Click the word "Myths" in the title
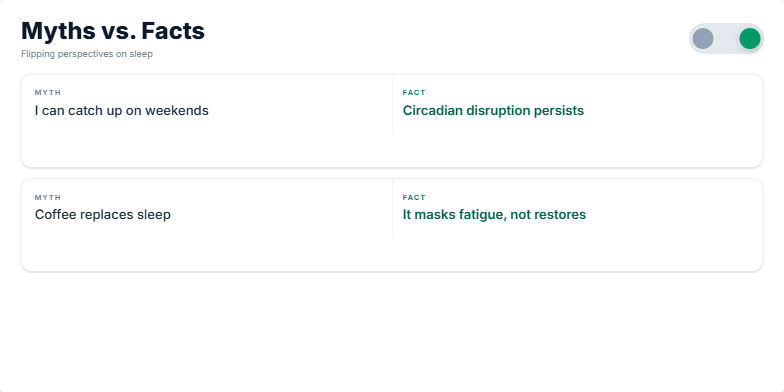 pos(59,31)
